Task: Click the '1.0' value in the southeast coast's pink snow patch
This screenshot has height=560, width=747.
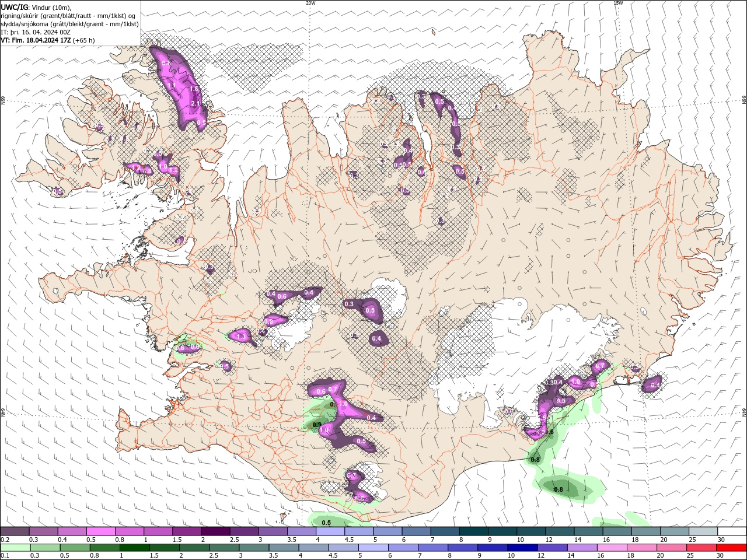Action: 576,382
